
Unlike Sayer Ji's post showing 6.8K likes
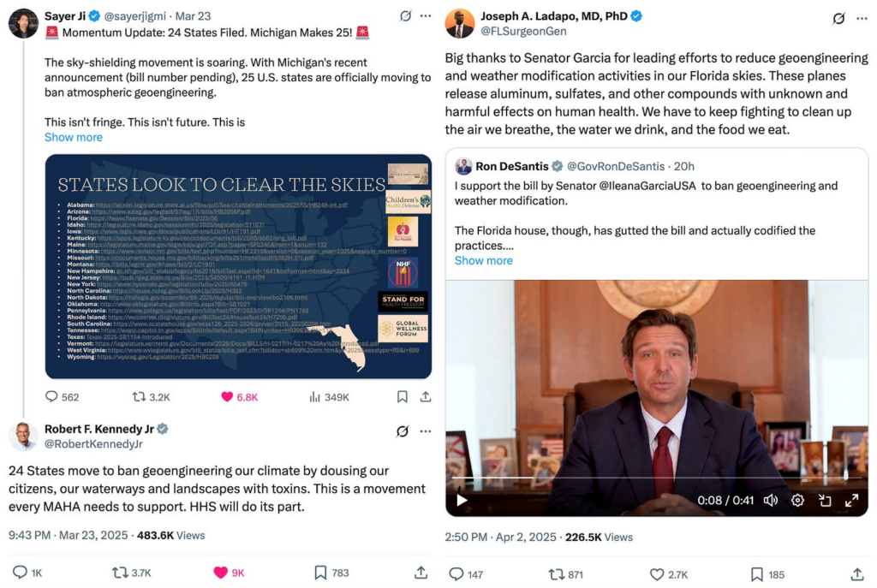click(226, 397)
